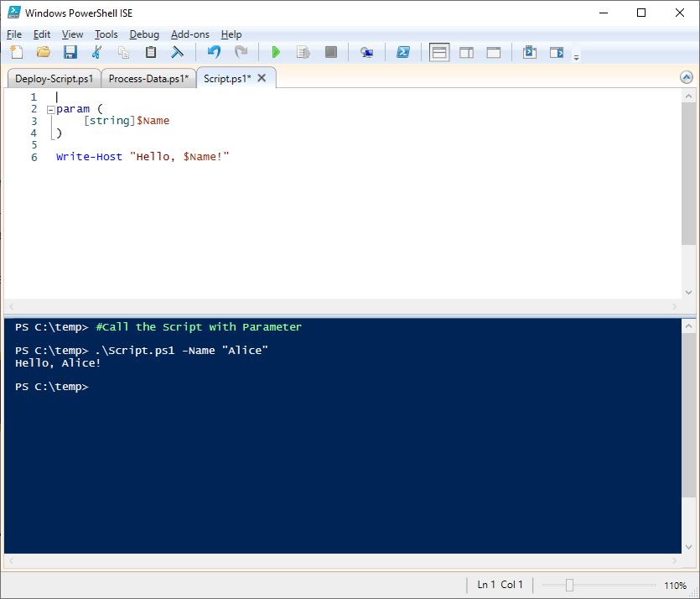Collapse the script pane with the round arrow
Image resolution: width=700 pixels, height=599 pixels.
[x=686, y=77]
